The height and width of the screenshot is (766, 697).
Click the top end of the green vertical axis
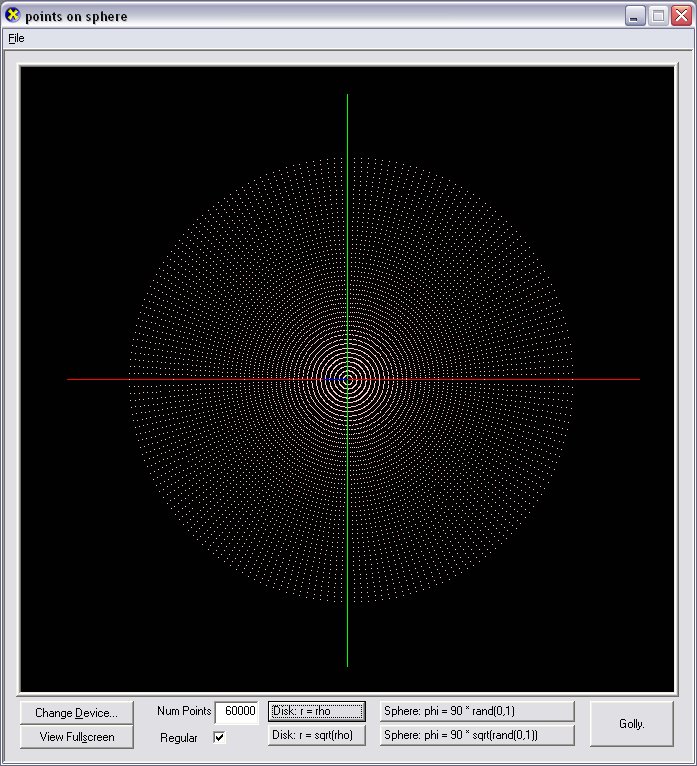(x=347, y=97)
